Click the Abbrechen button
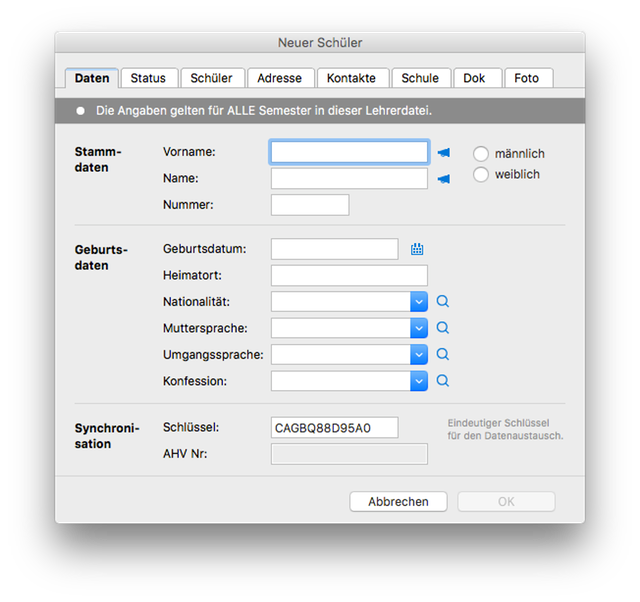The width and height of the screenshot is (640, 602). pyautogui.click(x=398, y=502)
